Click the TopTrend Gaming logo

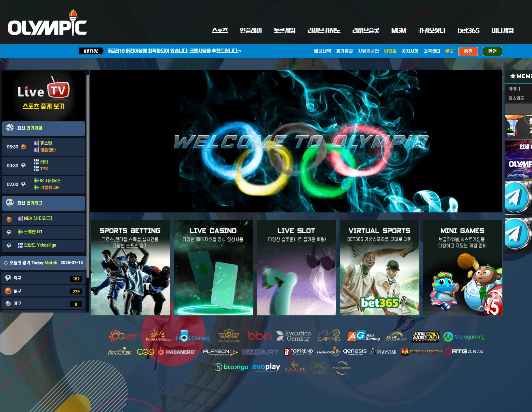pyautogui.click(x=298, y=352)
